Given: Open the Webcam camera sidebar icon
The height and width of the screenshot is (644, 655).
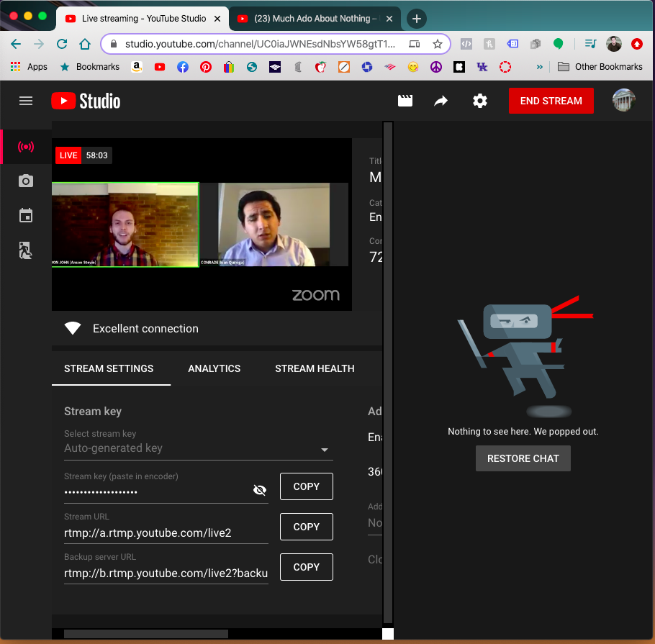Looking at the screenshot, I should click(x=26, y=181).
